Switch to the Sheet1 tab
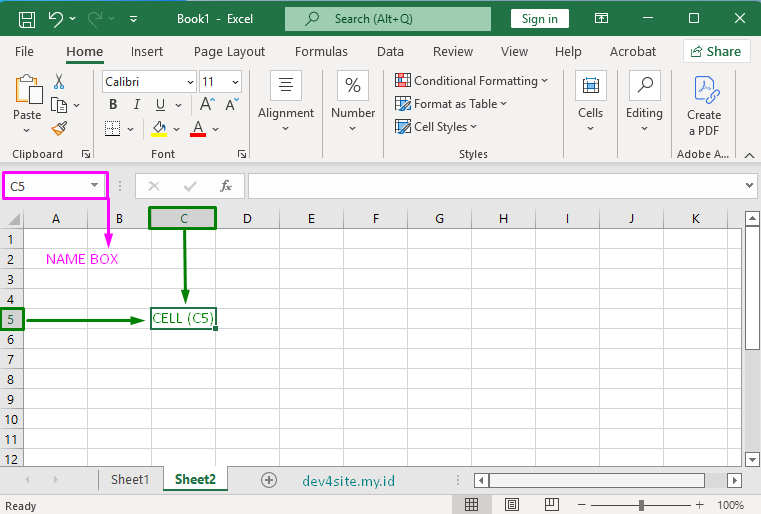The image size is (761, 514). point(130,480)
